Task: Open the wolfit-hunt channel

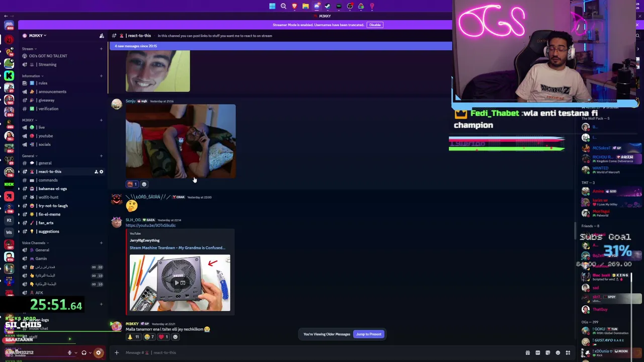Action: pos(63,197)
